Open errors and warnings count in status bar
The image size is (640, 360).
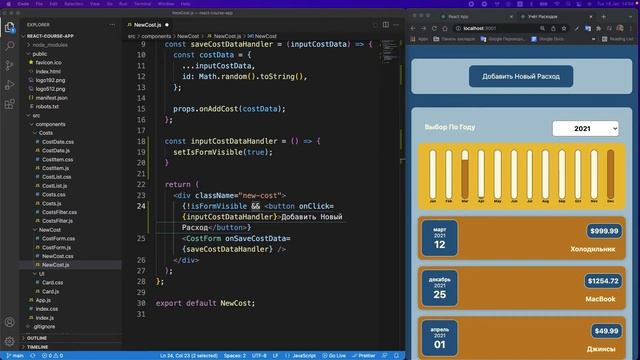click(x=53, y=356)
